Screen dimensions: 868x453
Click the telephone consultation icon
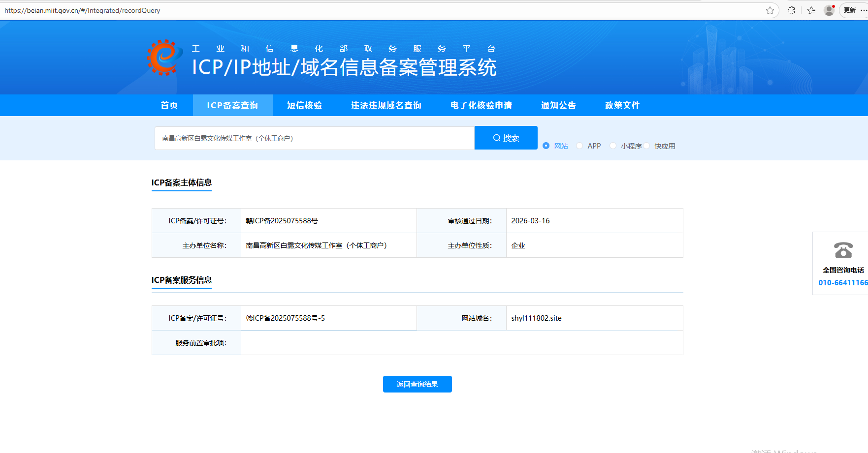[843, 250]
